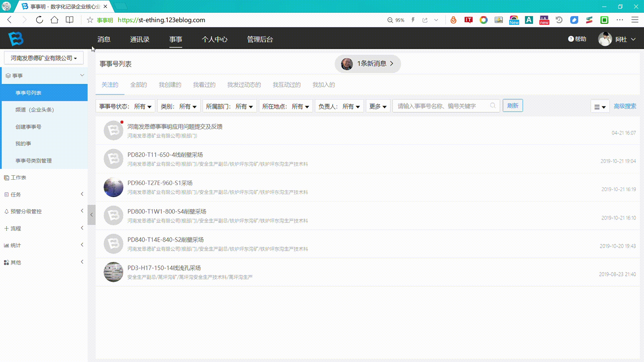Image resolution: width=644 pixels, height=362 pixels.
Task: Open the 负责人 filter dropdown
Action: tap(339, 106)
